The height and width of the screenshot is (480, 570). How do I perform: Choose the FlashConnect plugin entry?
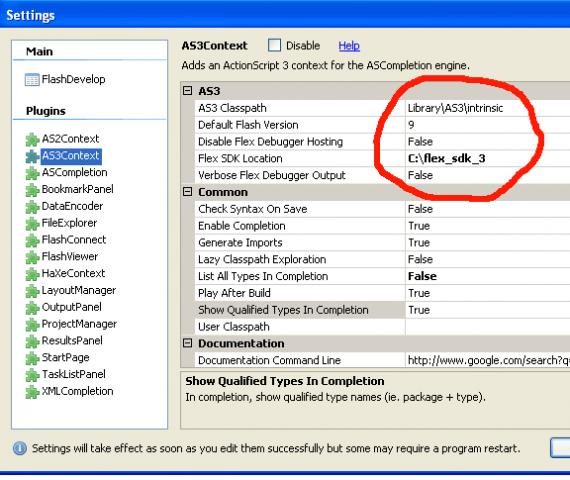coord(74,240)
